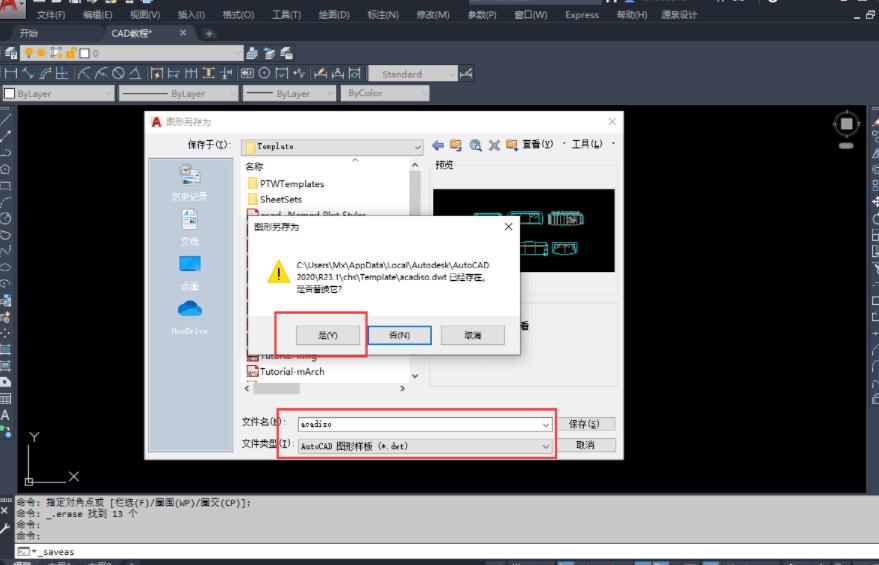Expand the 文件类型 file type dropdown

coord(546,446)
